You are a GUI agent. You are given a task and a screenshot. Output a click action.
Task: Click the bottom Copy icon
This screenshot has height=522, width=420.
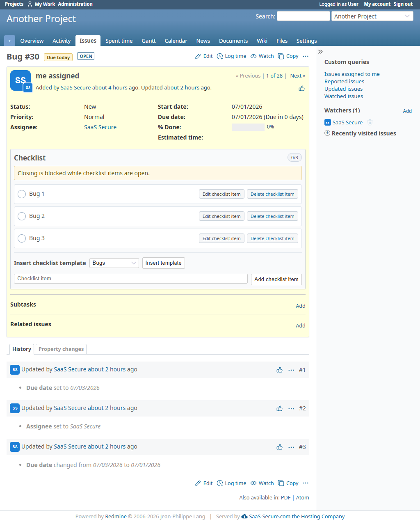[x=281, y=483]
